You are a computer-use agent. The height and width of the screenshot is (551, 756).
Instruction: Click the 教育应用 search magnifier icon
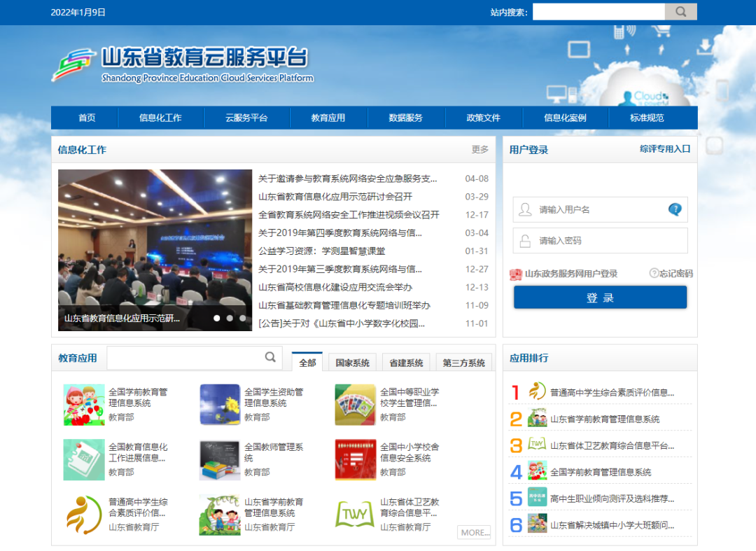[270, 357]
